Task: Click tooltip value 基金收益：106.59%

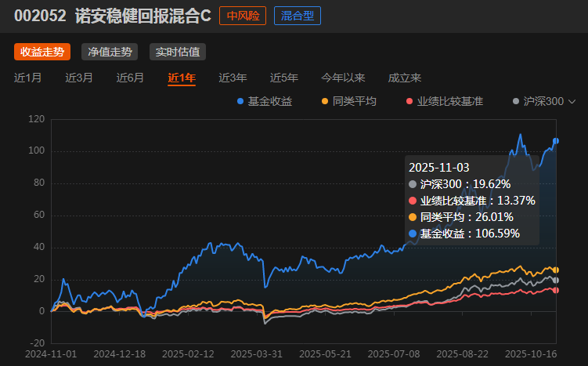Action: [x=464, y=234]
